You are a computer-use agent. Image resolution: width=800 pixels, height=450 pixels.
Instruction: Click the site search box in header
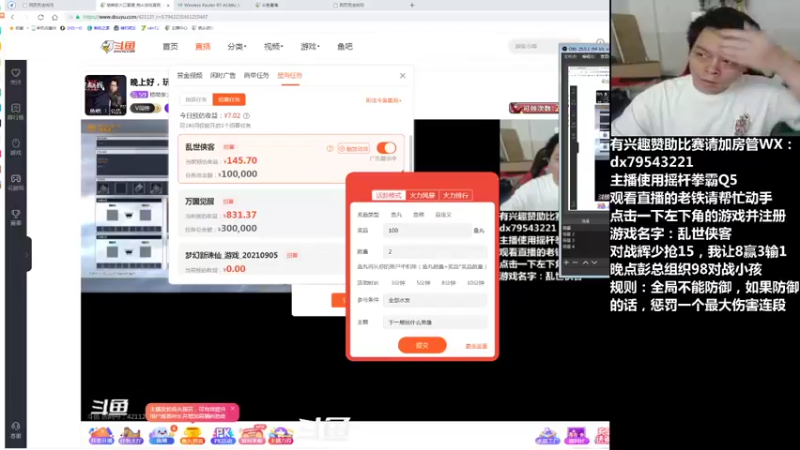click(x=534, y=46)
